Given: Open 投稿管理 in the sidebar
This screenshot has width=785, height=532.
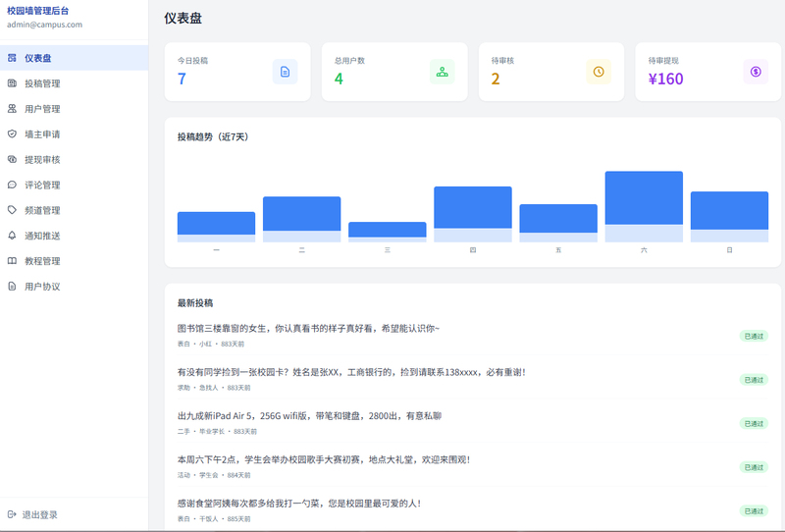Looking at the screenshot, I should click(x=75, y=83).
